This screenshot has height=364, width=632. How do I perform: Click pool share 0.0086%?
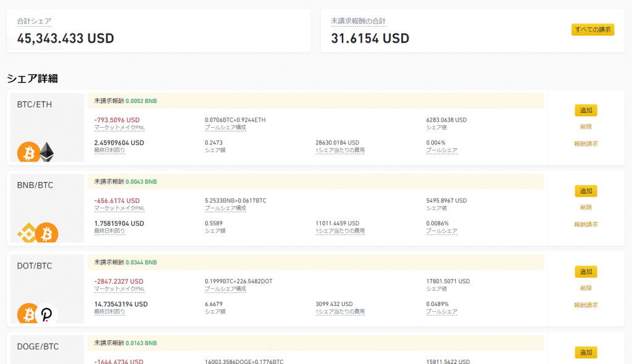point(438,223)
